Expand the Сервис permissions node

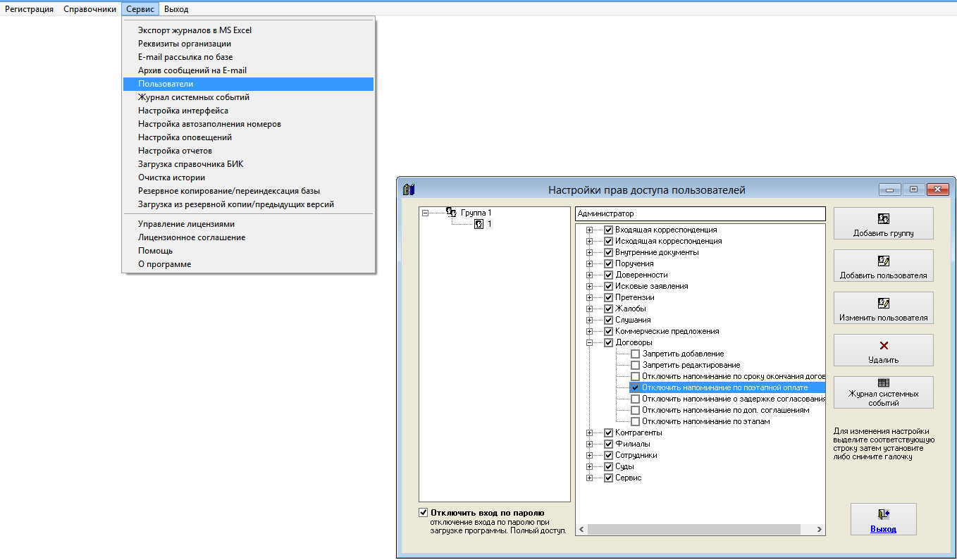click(x=590, y=478)
